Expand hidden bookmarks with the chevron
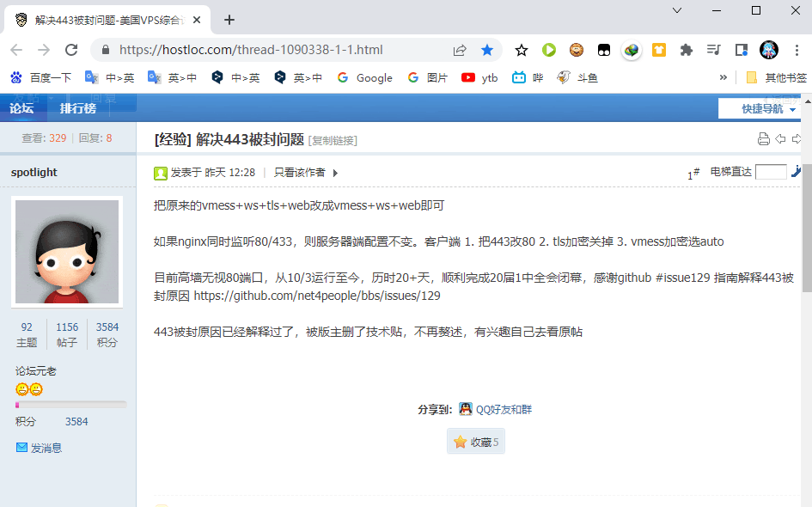The width and height of the screenshot is (812, 507). pos(723,77)
